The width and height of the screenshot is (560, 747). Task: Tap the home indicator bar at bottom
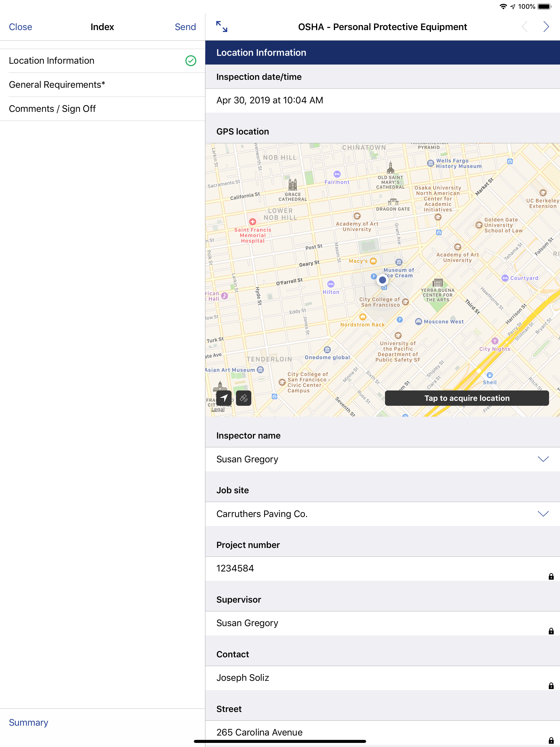(x=280, y=742)
